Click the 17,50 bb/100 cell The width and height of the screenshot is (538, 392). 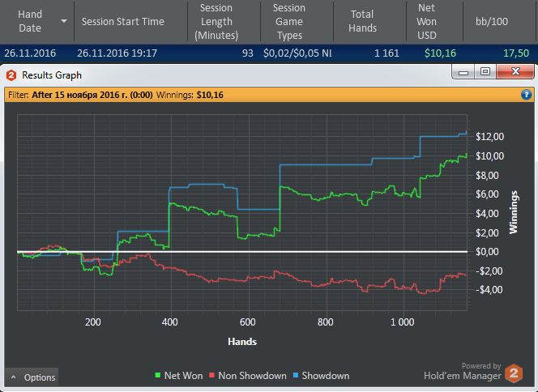coord(516,53)
